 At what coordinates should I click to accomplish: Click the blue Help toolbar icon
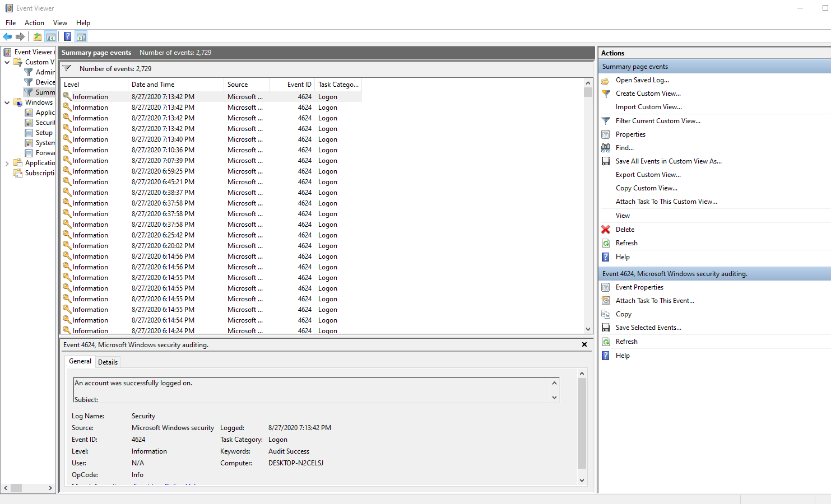[x=67, y=37]
